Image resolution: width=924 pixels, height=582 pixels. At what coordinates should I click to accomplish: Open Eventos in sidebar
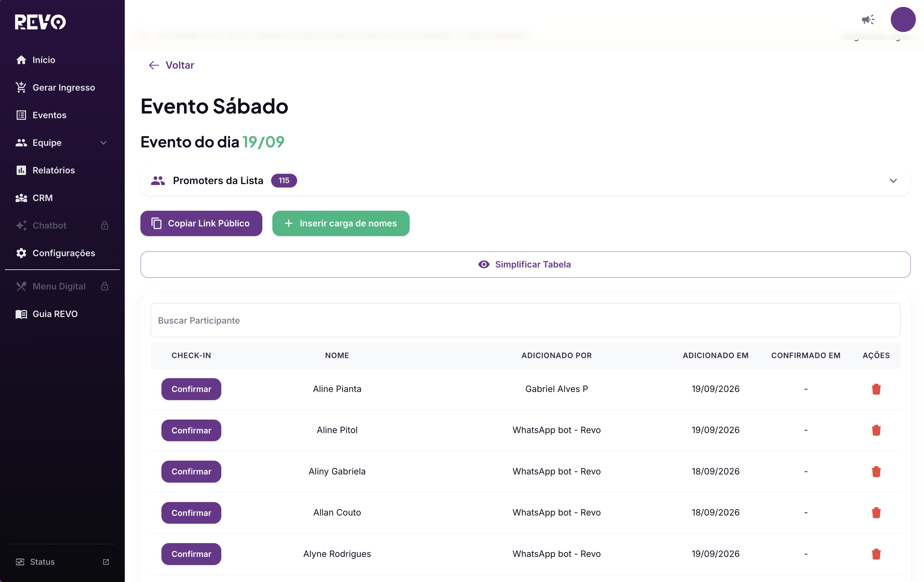pos(62,115)
